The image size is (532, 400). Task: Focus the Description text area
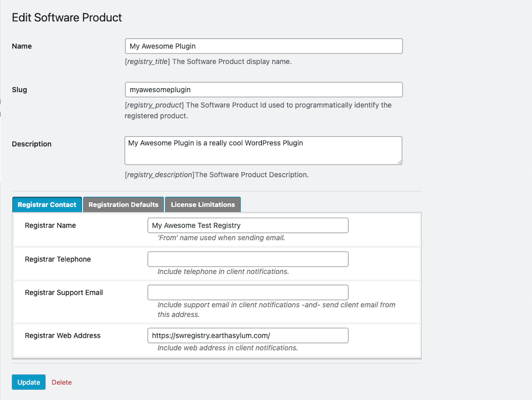click(x=263, y=151)
